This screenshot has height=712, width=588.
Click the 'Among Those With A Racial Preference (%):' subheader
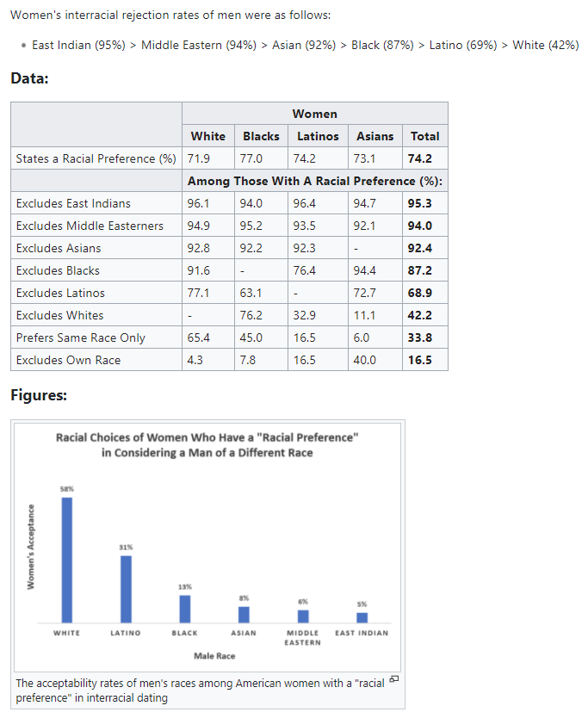314,181
